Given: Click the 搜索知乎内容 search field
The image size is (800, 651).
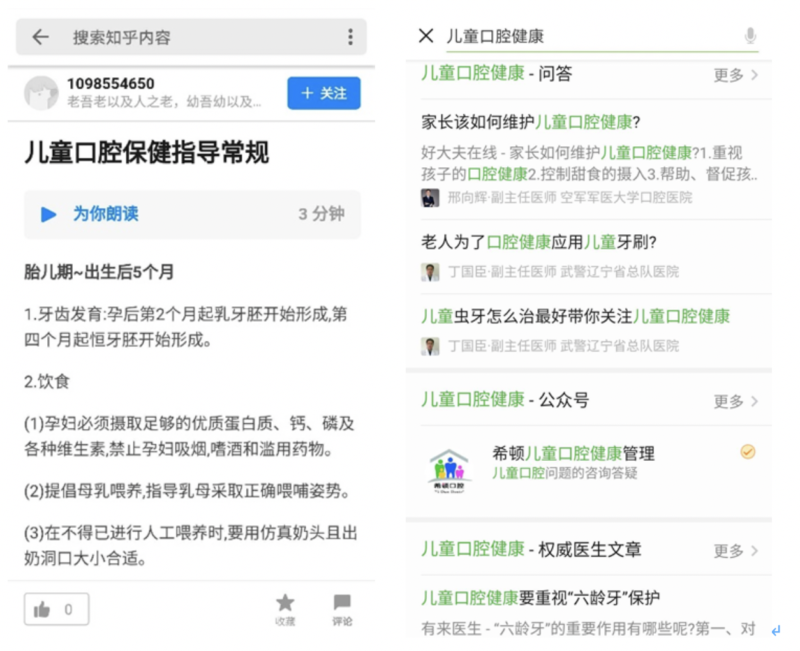Looking at the screenshot, I should coord(191,37).
